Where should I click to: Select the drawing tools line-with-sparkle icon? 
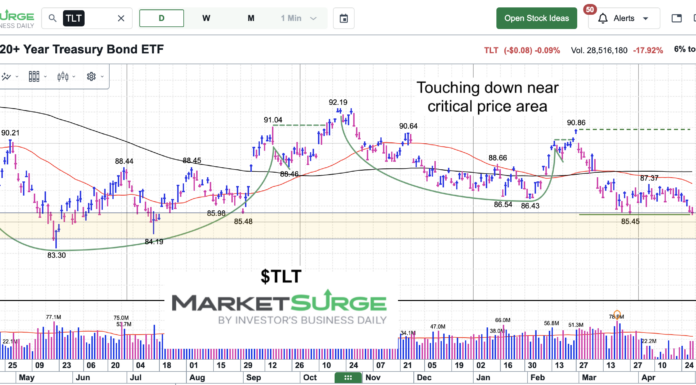6,76
